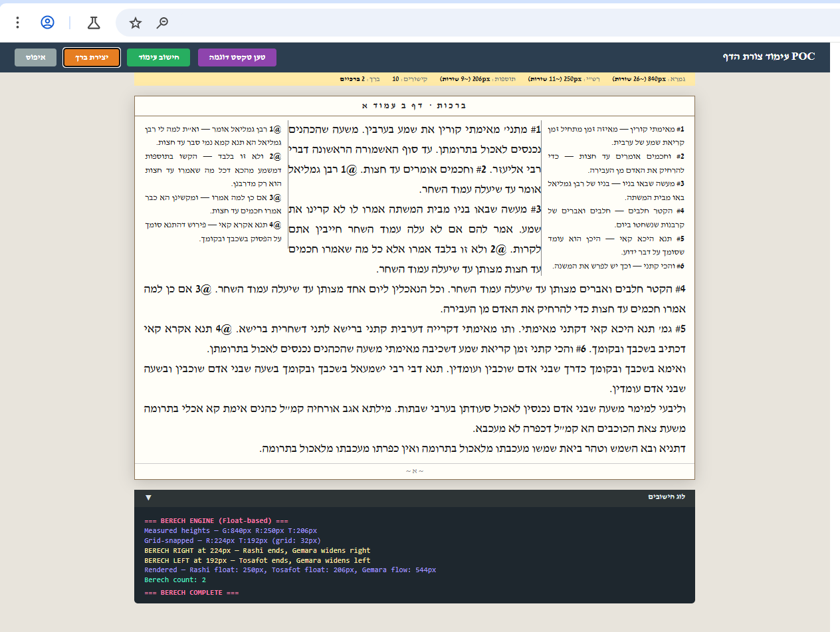Click Gemara line starting #1 מתני' מאימתי
Viewport: 840px width, 632px height.
click(413, 128)
